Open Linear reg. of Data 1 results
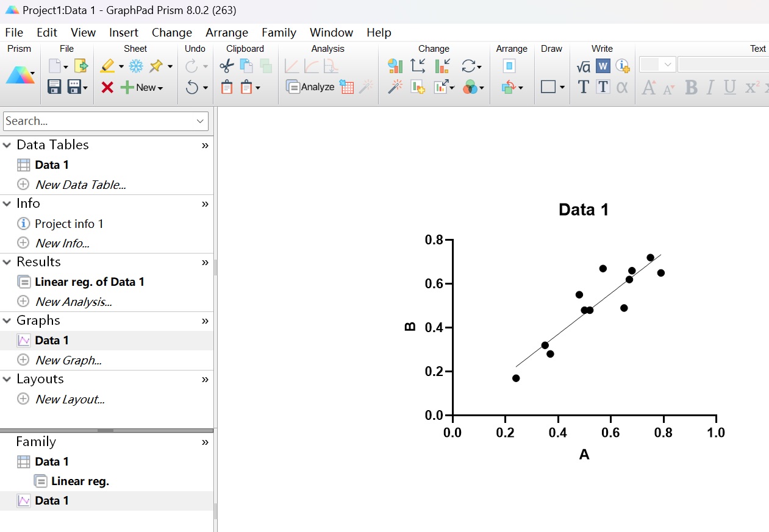 pyautogui.click(x=89, y=282)
